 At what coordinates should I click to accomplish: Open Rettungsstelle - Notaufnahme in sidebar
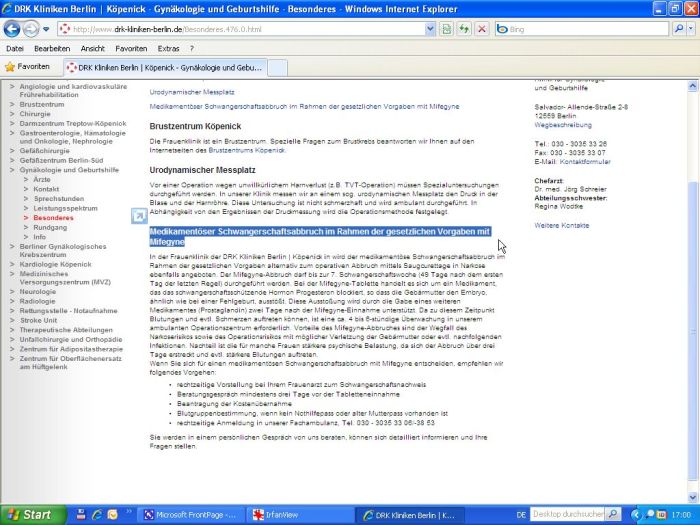pos(68,311)
